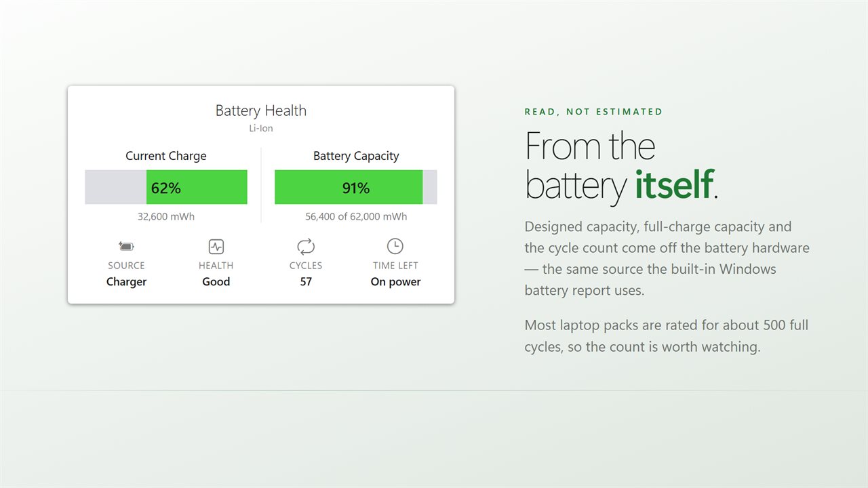Click the "Battery Capacity" heading

pos(356,156)
